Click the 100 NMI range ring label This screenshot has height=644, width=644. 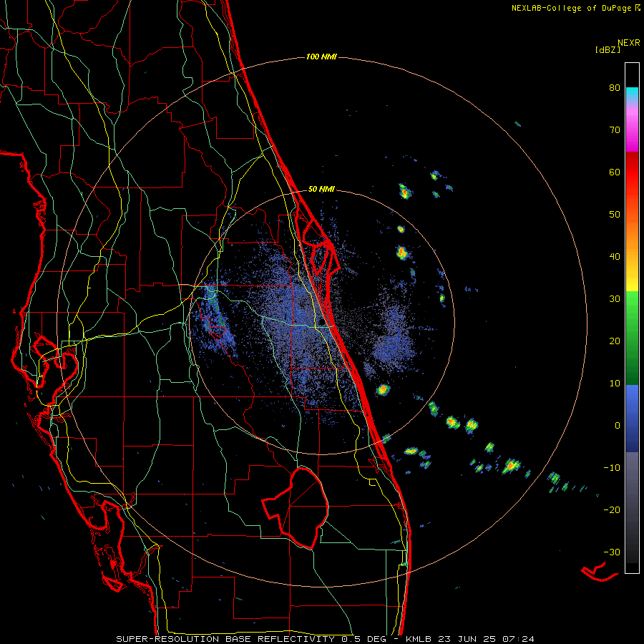pyautogui.click(x=321, y=57)
